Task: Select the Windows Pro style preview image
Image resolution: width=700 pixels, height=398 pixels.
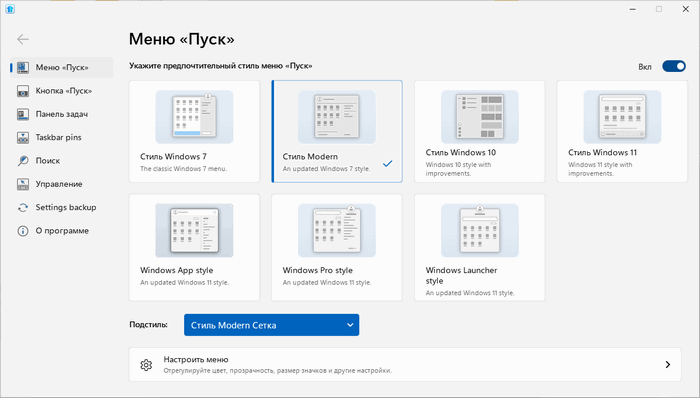Action: coord(337,230)
